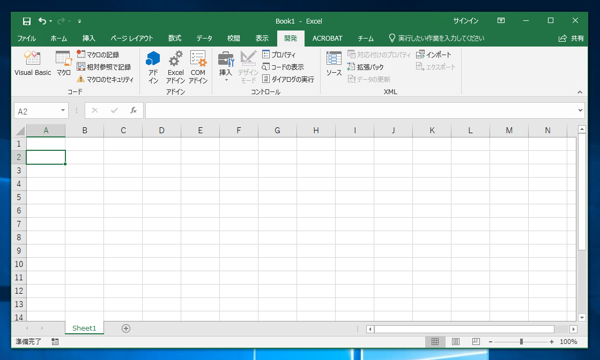Customize the quick access toolbar dropdown
600x360 pixels.
(80, 21)
